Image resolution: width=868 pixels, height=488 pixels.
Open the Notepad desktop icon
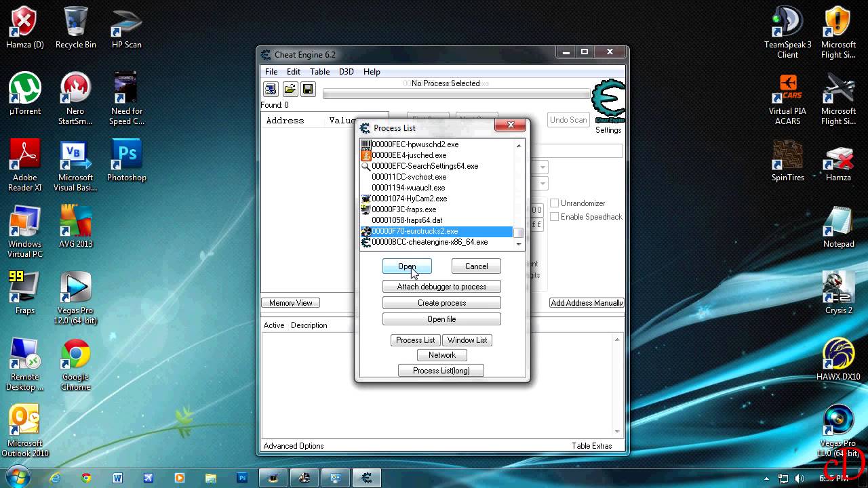pos(839,227)
